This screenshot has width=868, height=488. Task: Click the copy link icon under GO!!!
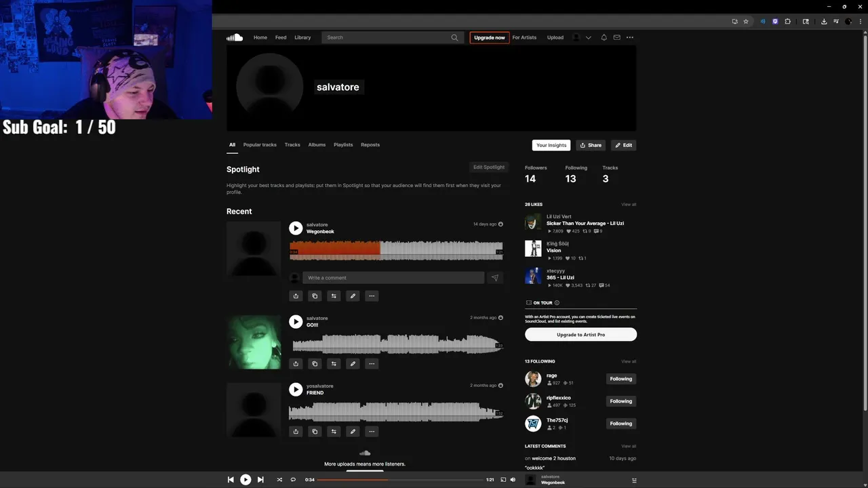(x=315, y=363)
